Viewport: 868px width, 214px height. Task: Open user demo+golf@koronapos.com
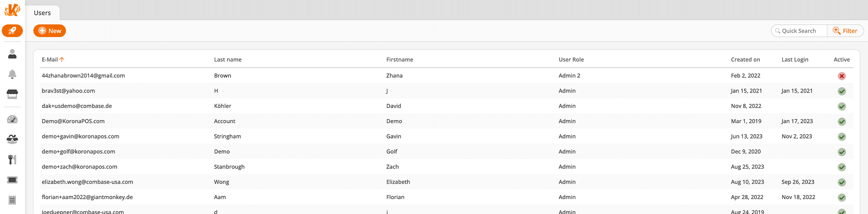pyautogui.click(x=78, y=152)
